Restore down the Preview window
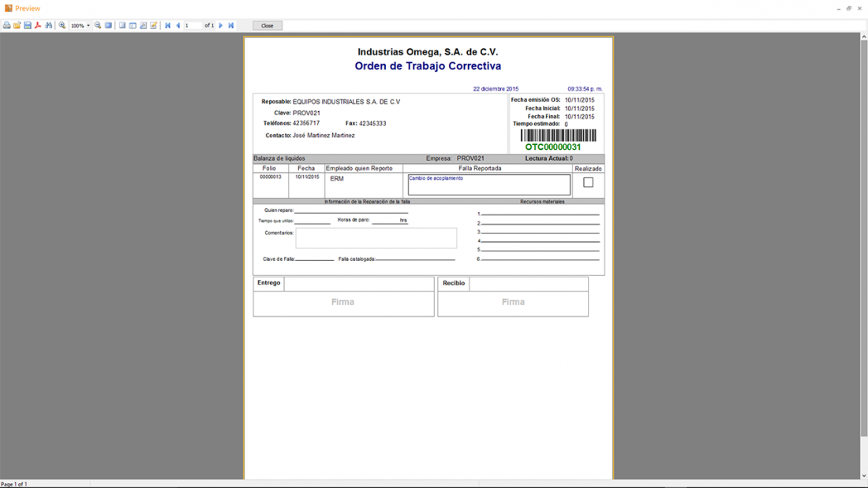Image resolution: width=868 pixels, height=488 pixels. pos(849,9)
